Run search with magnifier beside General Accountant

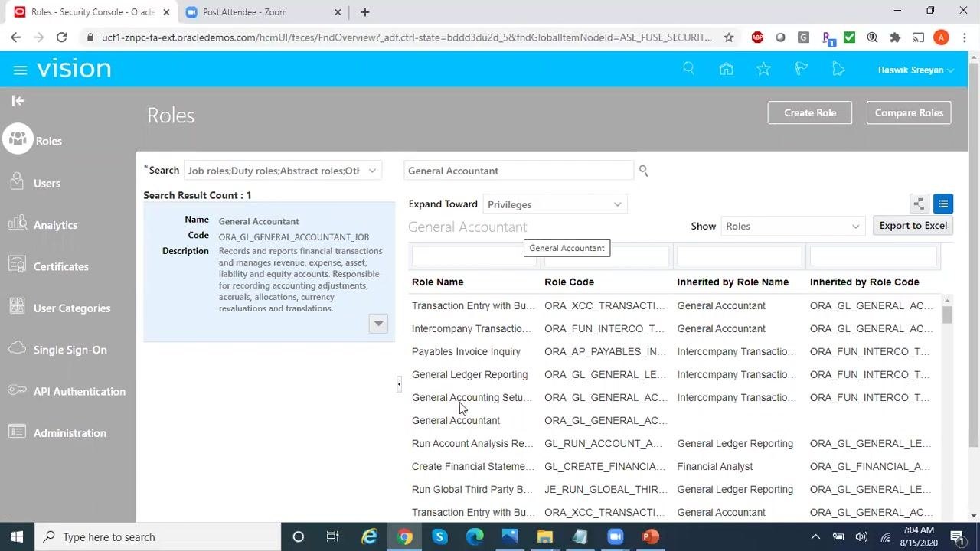pyautogui.click(x=643, y=171)
